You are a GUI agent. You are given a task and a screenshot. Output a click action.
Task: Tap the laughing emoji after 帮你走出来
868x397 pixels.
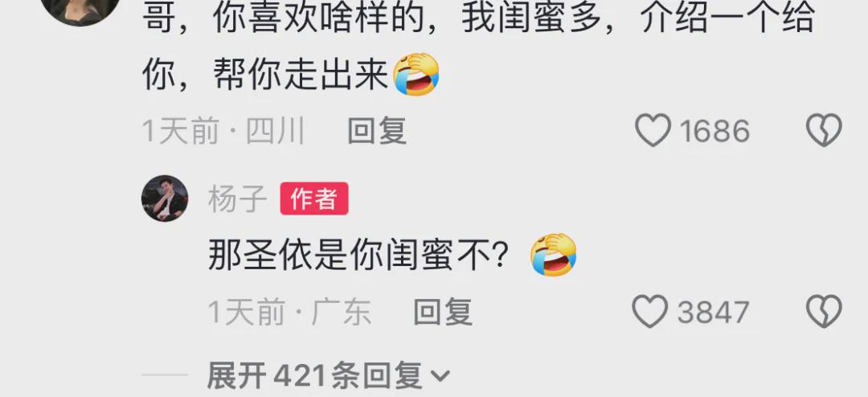(x=416, y=74)
